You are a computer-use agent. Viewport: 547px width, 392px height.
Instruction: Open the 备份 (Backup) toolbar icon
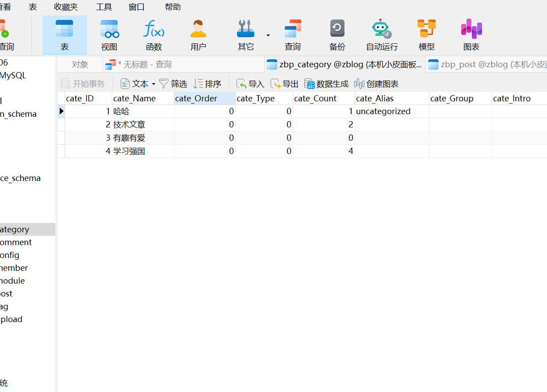click(x=337, y=35)
